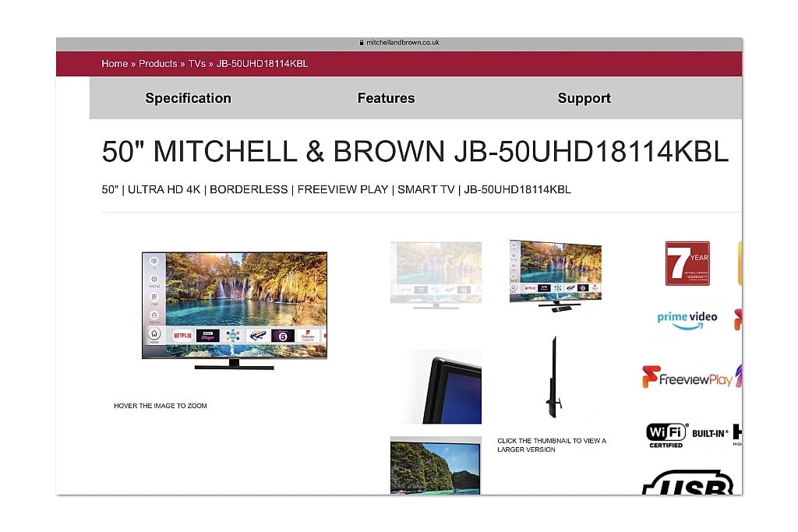798x532 pixels.
Task: Click the Prime Video logo
Action: (x=687, y=320)
